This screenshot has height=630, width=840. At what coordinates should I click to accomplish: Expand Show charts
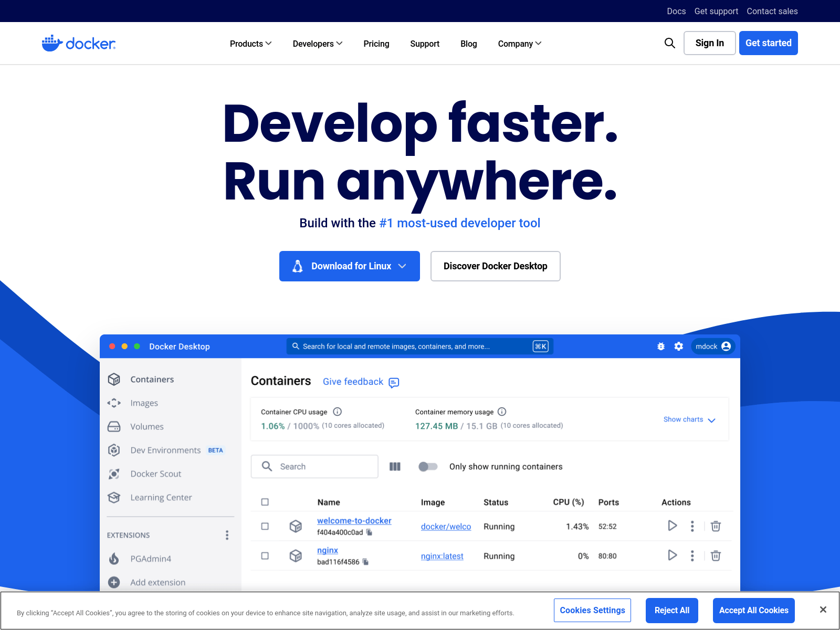point(689,419)
